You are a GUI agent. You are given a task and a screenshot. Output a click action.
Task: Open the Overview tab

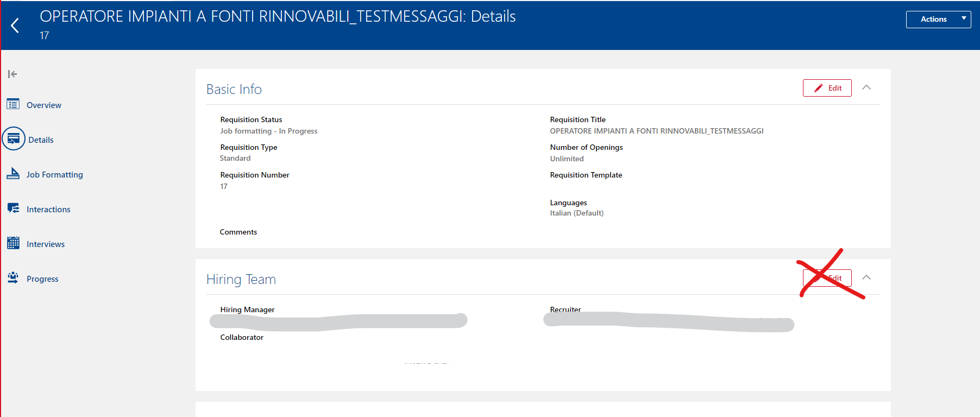pos(44,105)
